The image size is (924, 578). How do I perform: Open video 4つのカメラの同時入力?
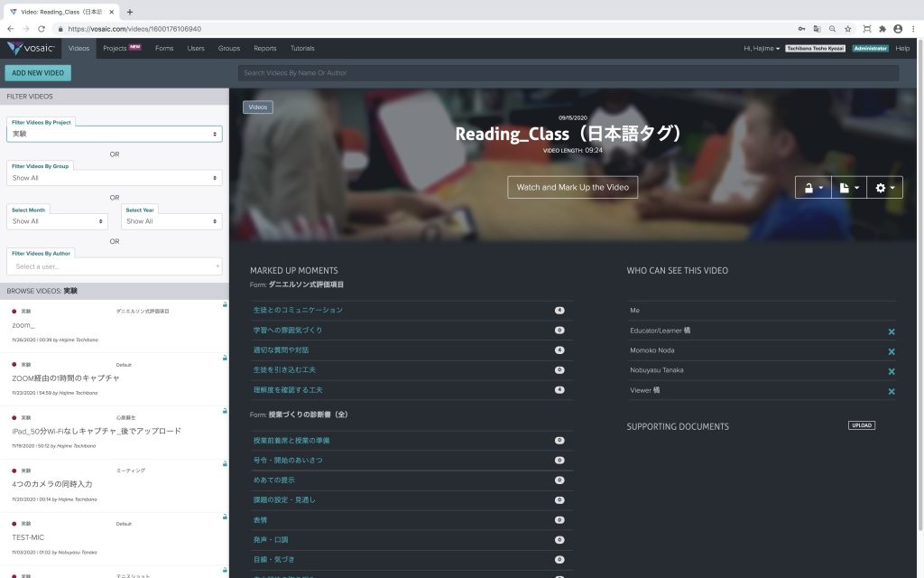[x=51, y=484]
